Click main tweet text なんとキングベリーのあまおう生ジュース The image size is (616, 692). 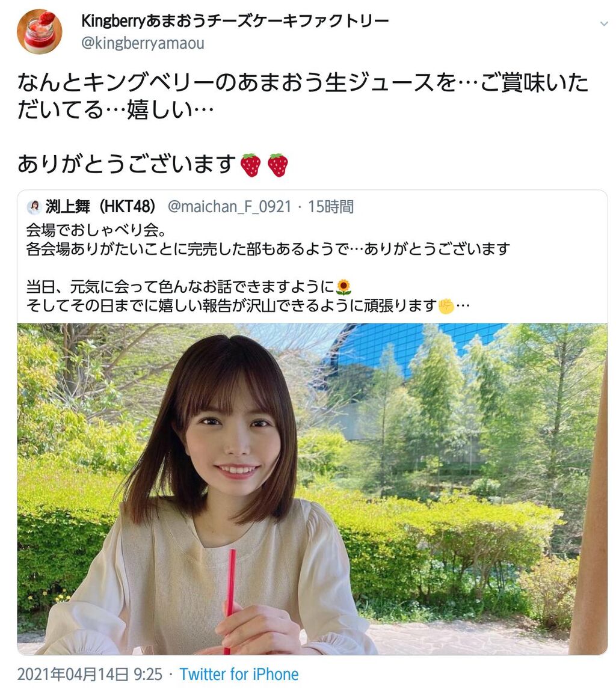tap(303, 96)
